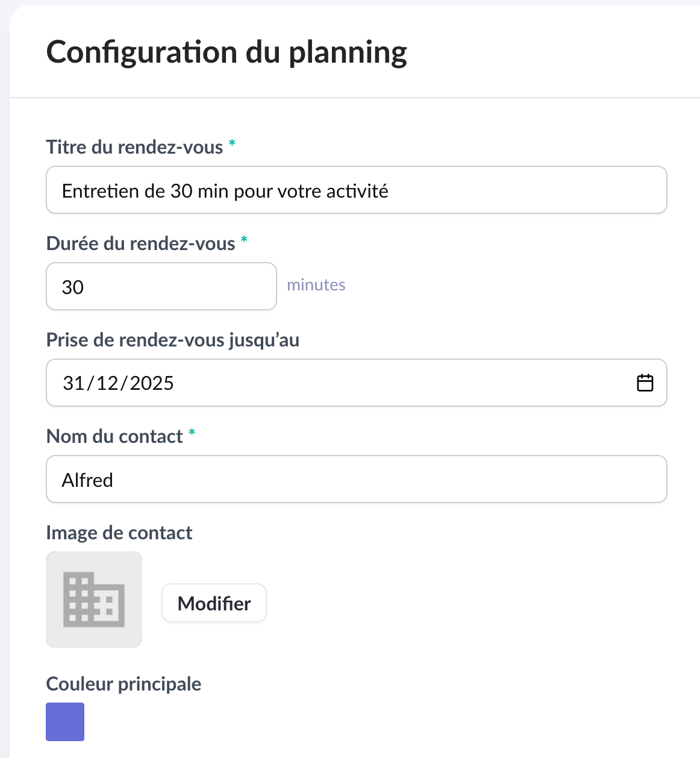Focus the Nom du contact field with Alfred
700x758 pixels.
point(356,480)
